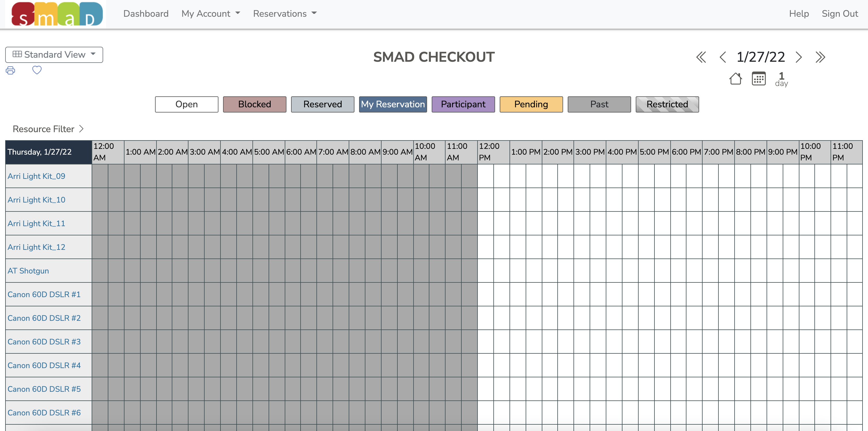
Task: Open the Reservations dropdown menu
Action: 285,14
